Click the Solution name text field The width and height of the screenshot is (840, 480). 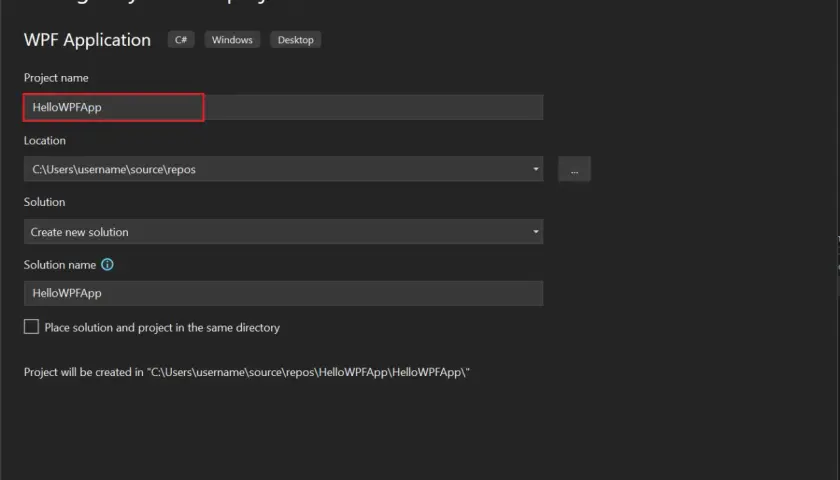pos(283,294)
